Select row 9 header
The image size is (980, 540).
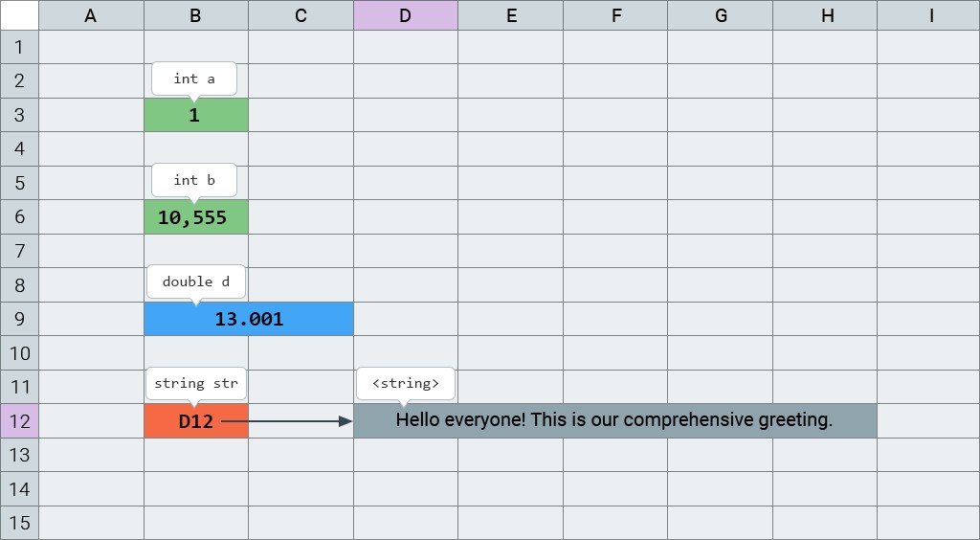tap(19, 319)
